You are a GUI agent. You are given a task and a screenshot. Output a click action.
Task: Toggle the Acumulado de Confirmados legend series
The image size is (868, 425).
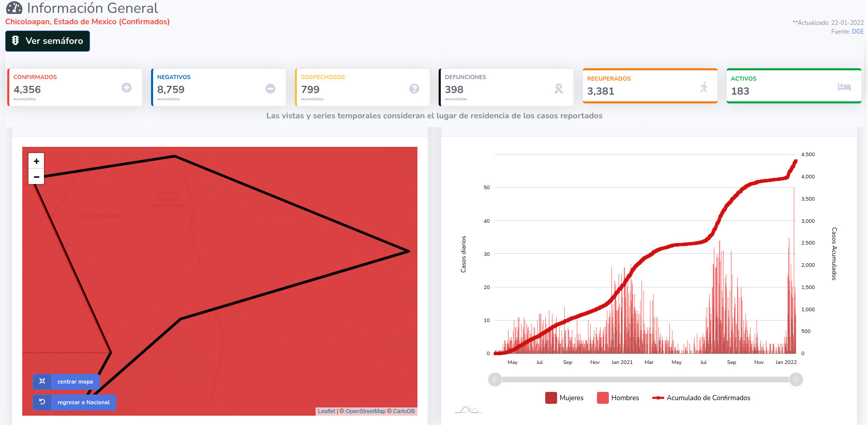point(701,398)
